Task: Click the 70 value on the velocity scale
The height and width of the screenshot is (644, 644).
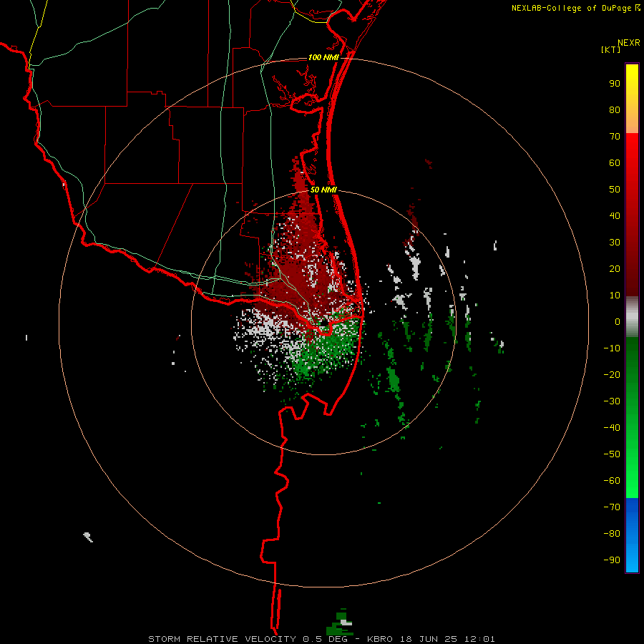Action: pos(615,137)
